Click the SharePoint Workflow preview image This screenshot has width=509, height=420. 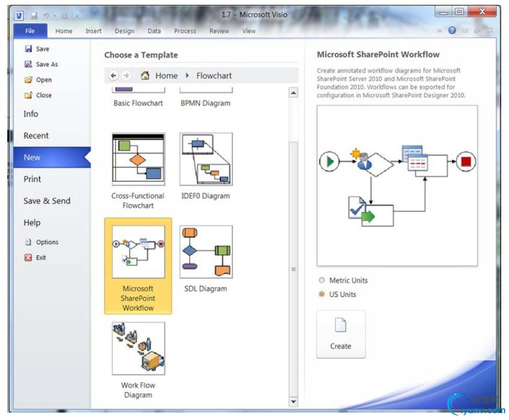click(397, 185)
